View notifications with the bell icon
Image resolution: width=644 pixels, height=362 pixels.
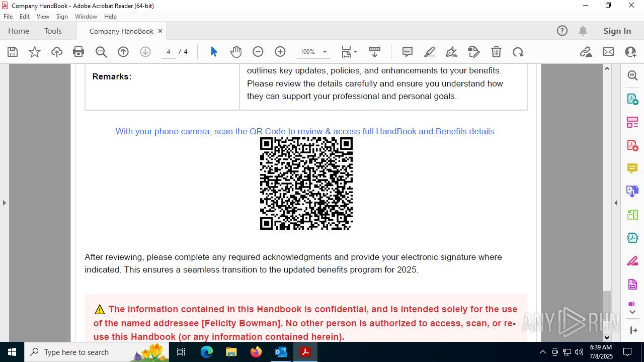tap(583, 31)
